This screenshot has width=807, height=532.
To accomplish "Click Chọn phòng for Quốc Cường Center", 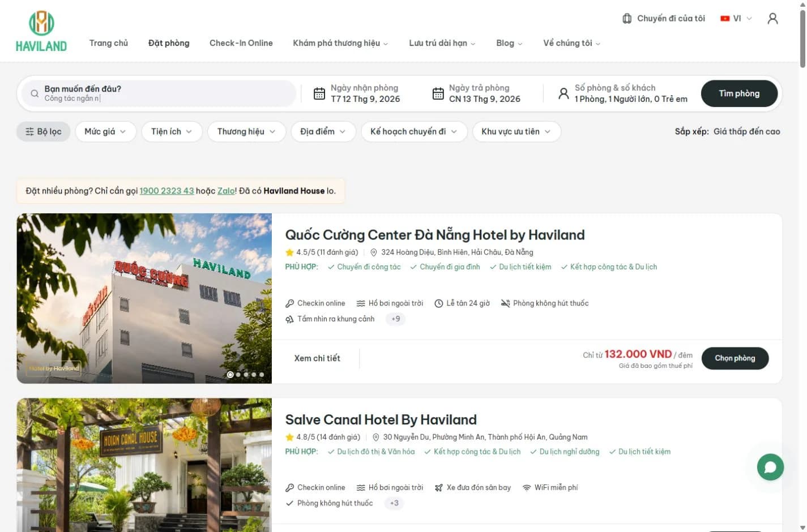I will coord(735,358).
